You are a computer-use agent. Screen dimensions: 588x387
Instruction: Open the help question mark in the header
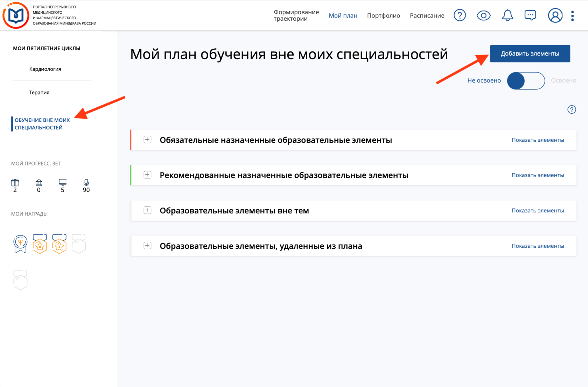[x=460, y=15]
